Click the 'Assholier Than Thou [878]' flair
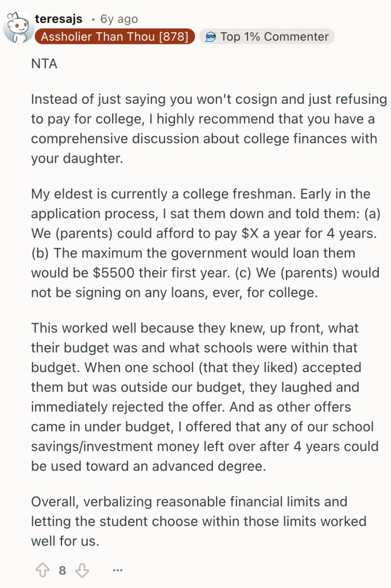 (x=114, y=37)
